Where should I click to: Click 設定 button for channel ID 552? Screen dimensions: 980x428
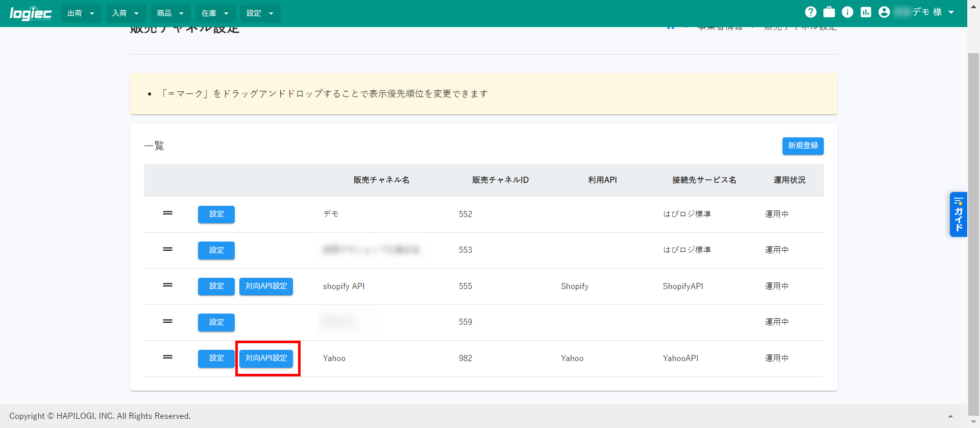tap(216, 215)
